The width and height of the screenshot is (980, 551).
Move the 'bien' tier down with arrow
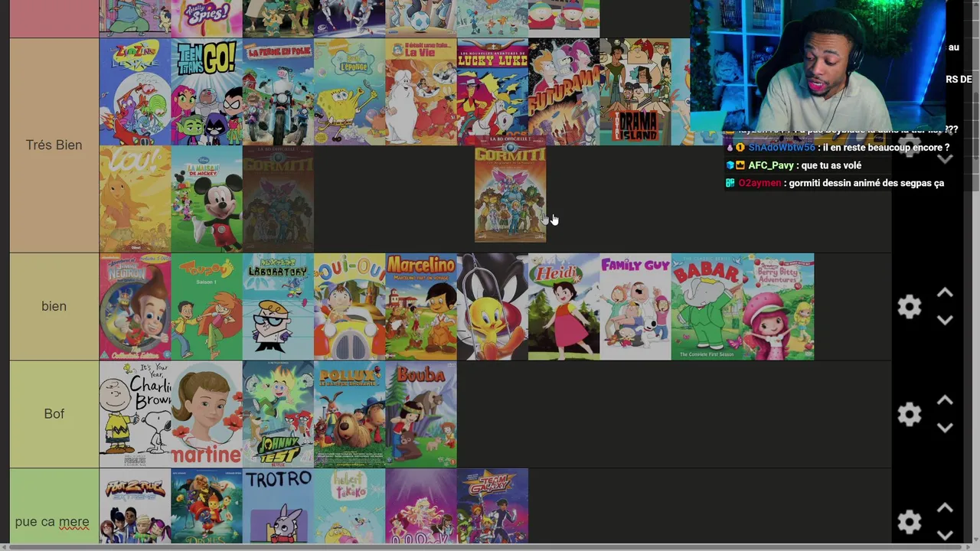(x=945, y=320)
